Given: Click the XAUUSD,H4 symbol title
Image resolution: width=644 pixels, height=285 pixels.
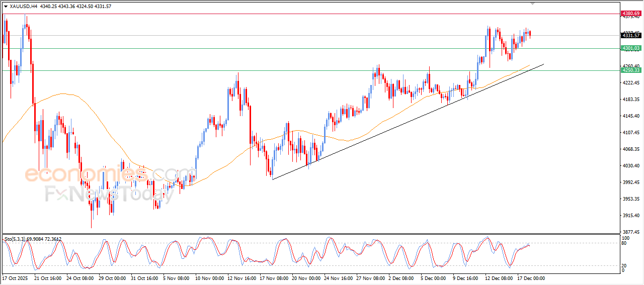Looking at the screenshot, I should coord(23,6).
